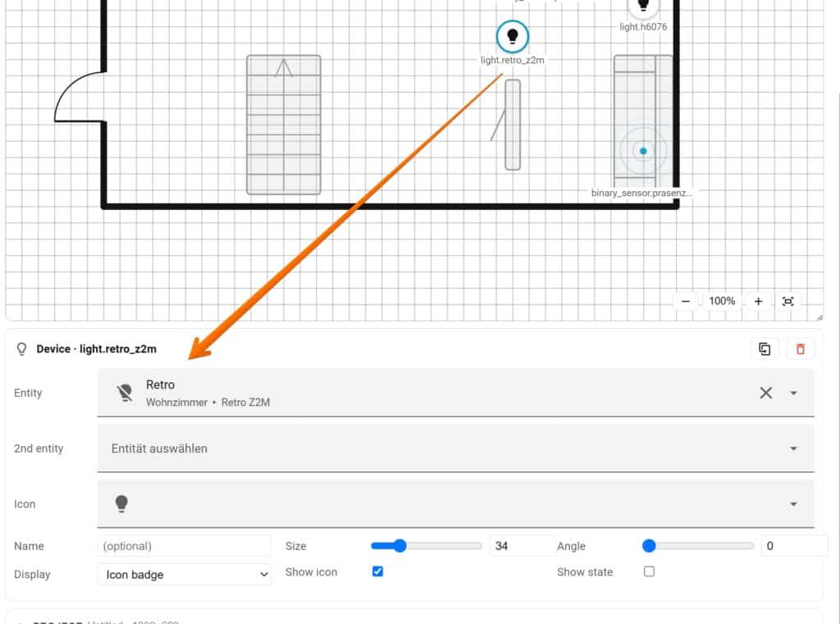Click the Retro entity light-off icon

point(125,393)
